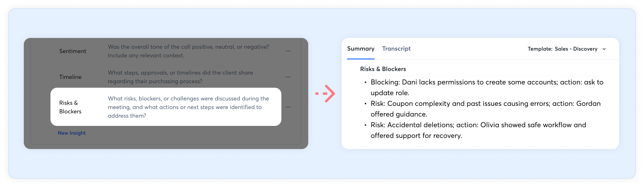Select the Sentiment insight name
This screenshot has width=644, height=187.
(x=73, y=51)
